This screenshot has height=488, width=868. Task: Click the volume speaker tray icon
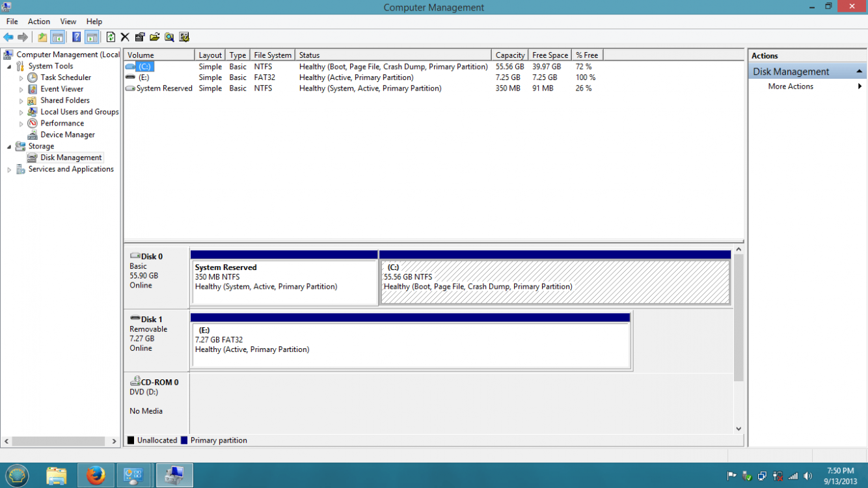point(808,476)
